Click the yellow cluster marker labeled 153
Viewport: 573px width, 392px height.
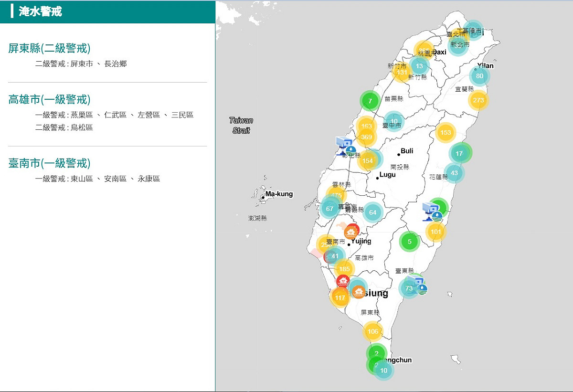[446, 132]
